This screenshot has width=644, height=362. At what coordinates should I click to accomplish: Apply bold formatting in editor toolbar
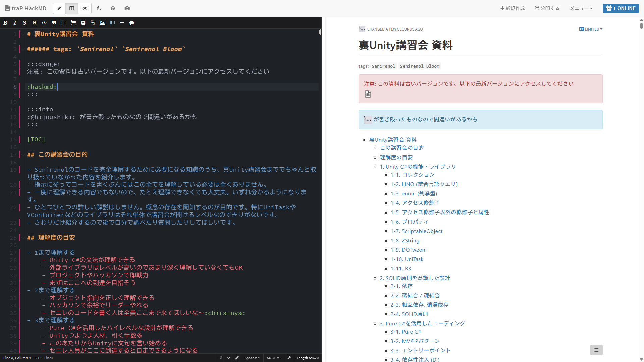coord(5,23)
